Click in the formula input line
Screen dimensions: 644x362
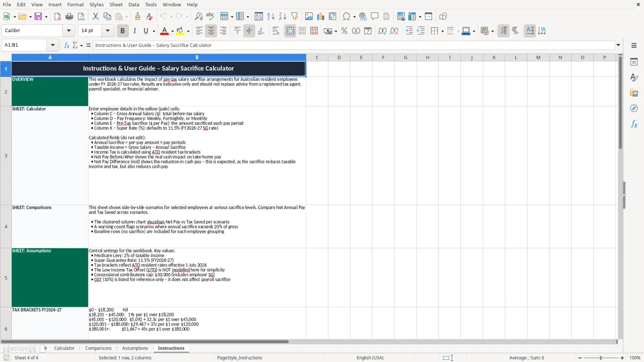353,45
